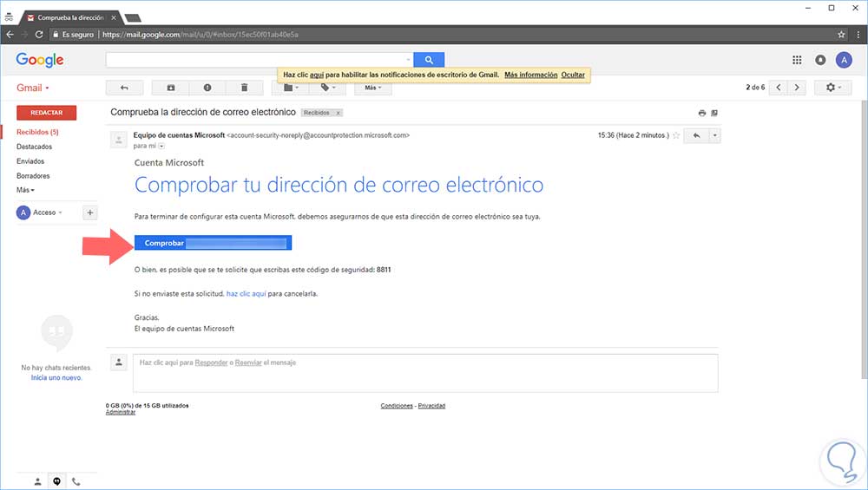Open the Labels tag dropdown
Screen dimensions: 868x490
coord(328,88)
